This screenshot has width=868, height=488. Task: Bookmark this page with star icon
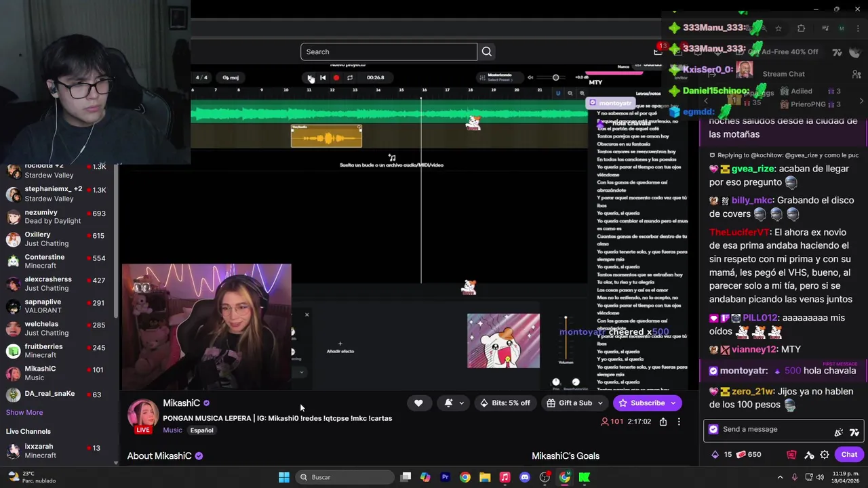[778, 28]
